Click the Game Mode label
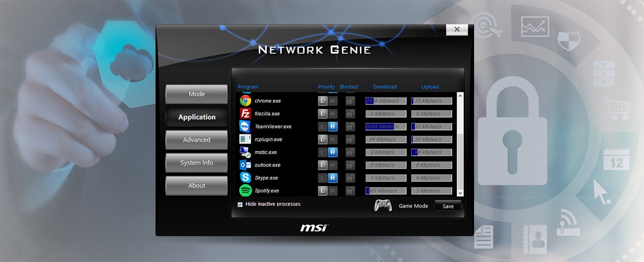This screenshot has width=644, height=262. point(413,206)
